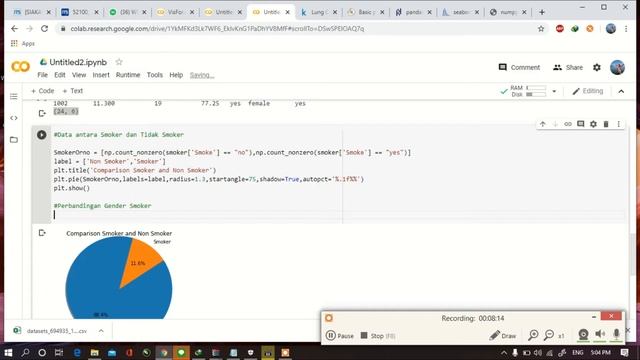Close the numpy browser tab

pyautogui.click(x=524, y=12)
